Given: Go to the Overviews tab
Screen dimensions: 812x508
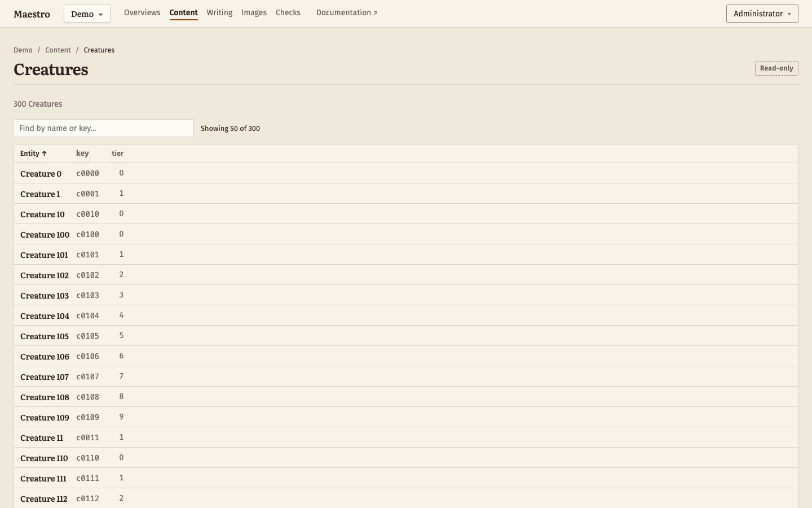Looking at the screenshot, I should pos(142,12).
